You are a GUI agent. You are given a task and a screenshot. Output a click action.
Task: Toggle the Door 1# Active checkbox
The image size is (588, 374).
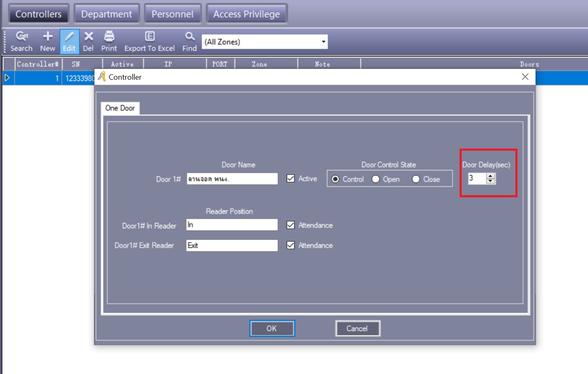click(x=290, y=178)
